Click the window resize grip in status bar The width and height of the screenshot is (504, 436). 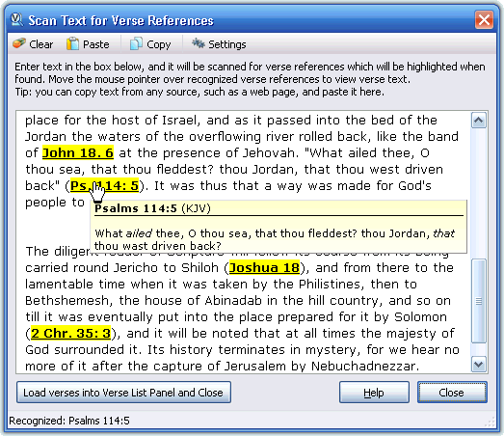(491, 422)
